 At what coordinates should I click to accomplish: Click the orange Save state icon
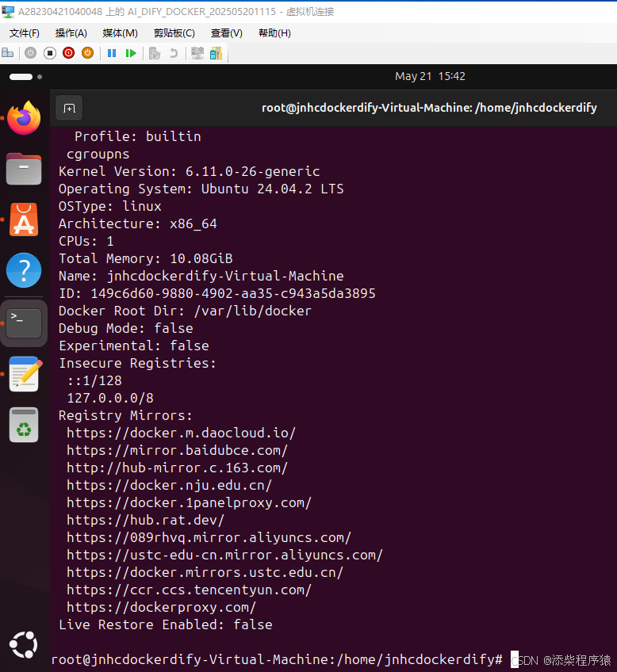[87, 53]
